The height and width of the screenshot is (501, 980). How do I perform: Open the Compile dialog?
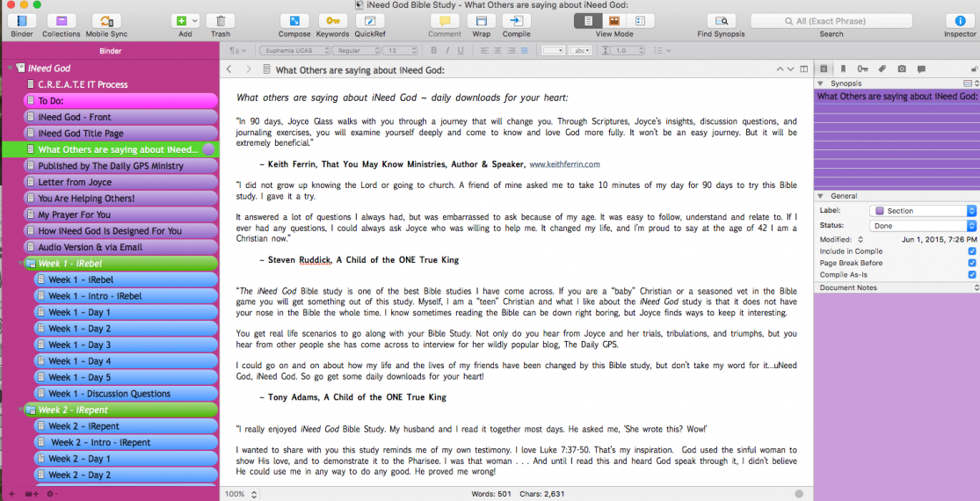pyautogui.click(x=516, y=21)
